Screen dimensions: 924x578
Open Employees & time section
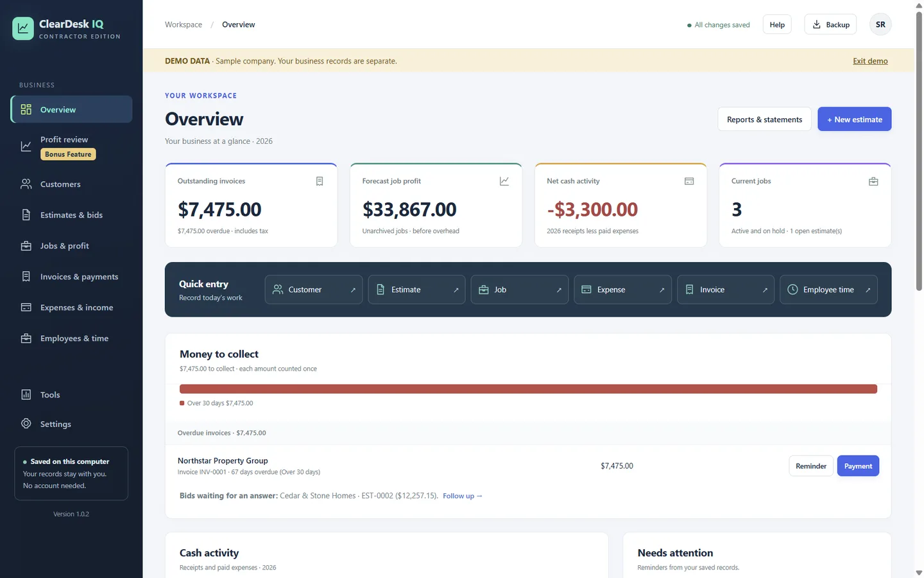pyautogui.click(x=71, y=338)
